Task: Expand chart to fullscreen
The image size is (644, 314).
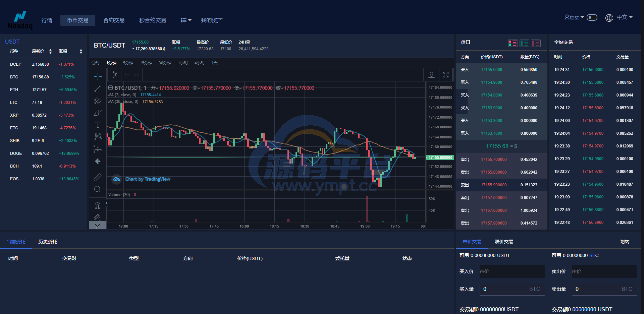Action: 446,75
